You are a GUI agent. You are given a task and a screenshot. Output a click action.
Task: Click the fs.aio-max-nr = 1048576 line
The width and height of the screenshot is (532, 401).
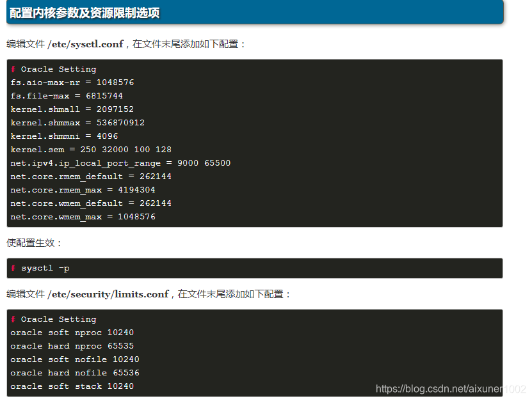(x=72, y=83)
